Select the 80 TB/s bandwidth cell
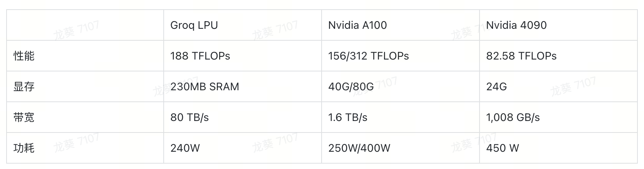Image resolution: width=644 pixels, height=169 pixels. [243, 117]
